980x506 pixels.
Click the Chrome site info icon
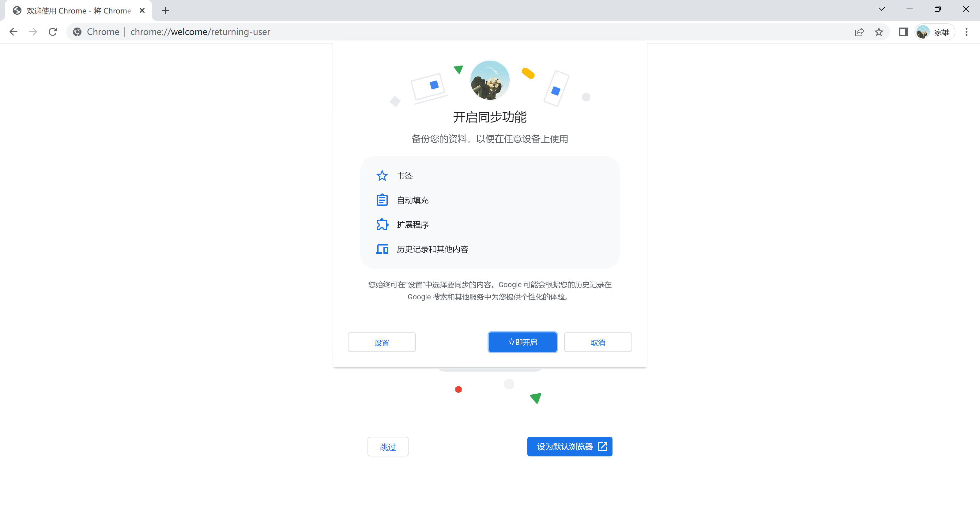[77, 32]
